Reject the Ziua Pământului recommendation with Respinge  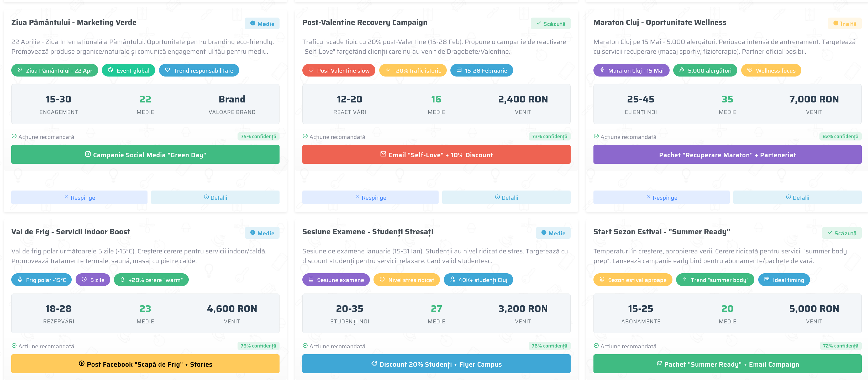(79, 198)
